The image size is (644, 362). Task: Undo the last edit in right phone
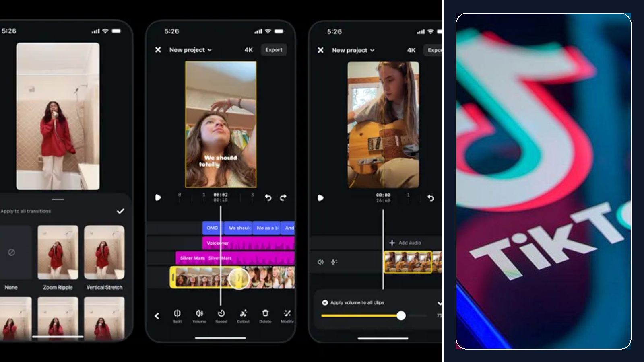(431, 198)
